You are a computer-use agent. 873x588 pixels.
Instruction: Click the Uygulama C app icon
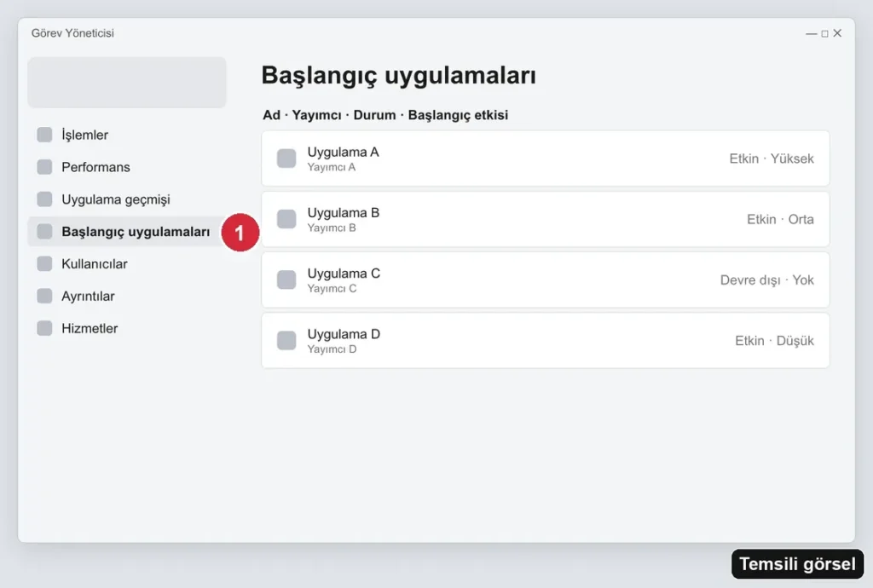tap(286, 280)
